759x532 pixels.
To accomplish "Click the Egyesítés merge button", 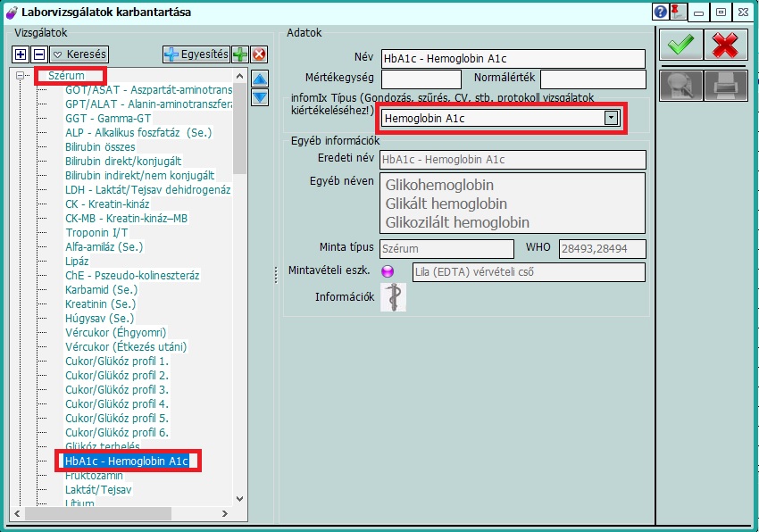I will click(196, 54).
